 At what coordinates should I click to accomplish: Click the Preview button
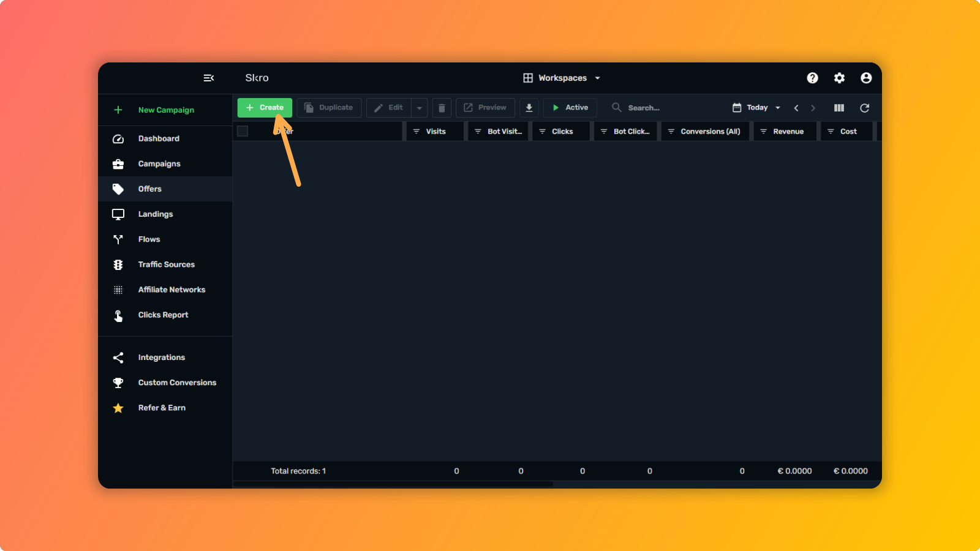pos(485,108)
